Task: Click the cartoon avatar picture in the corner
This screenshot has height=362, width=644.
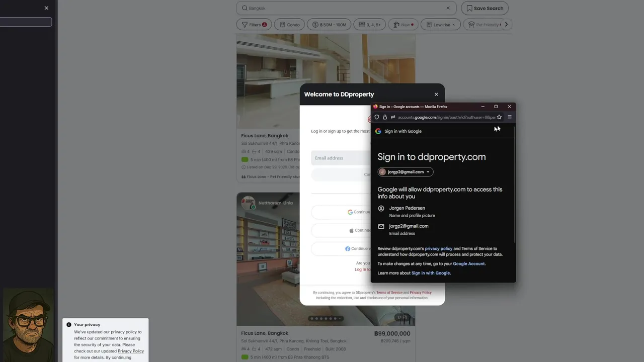Action: 28,325
